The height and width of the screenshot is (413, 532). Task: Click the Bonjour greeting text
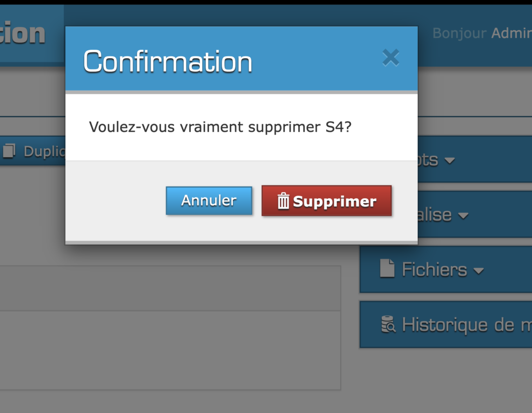[x=459, y=33]
